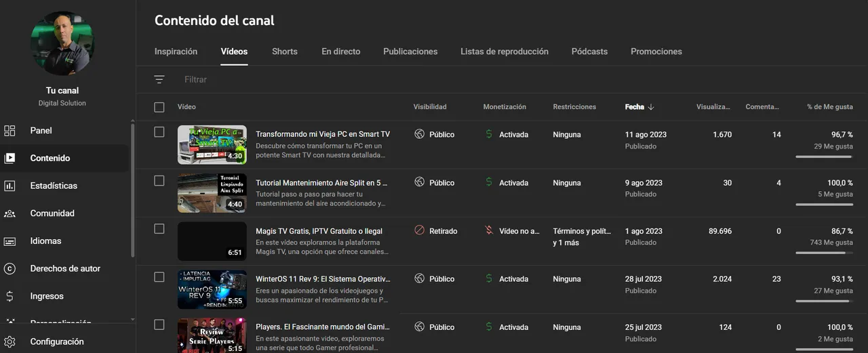This screenshot has height=353, width=868.
Task: Check the box for Transformando mi Vieja PC
Action: 159,132
